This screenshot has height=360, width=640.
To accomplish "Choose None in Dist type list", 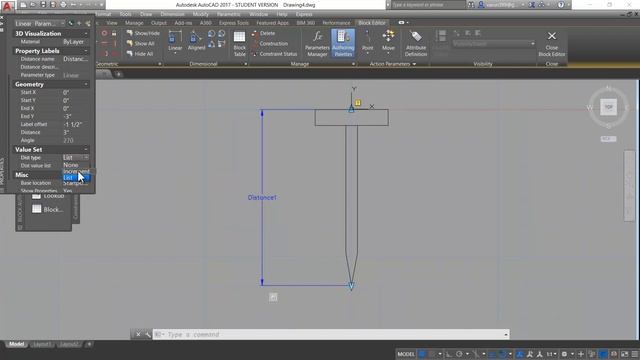I will [x=76, y=165].
